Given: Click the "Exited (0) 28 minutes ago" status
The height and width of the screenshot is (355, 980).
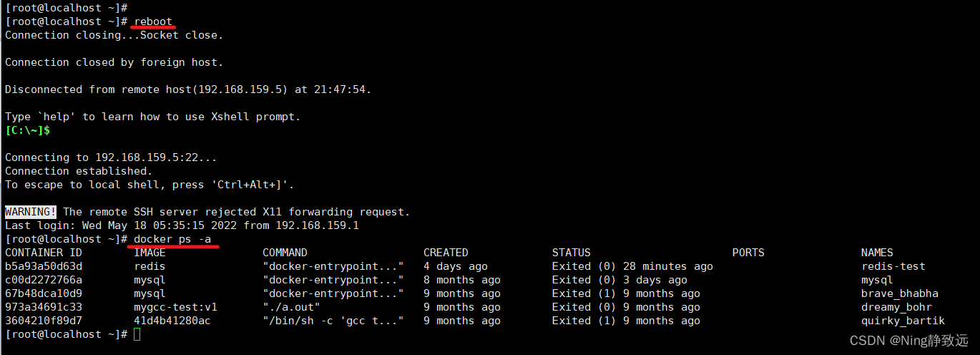Looking at the screenshot, I should [632, 266].
